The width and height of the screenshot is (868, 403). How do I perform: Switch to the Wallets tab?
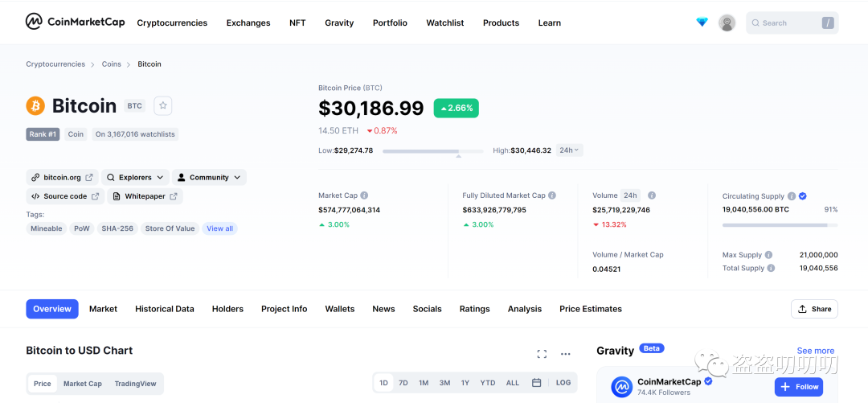click(340, 309)
